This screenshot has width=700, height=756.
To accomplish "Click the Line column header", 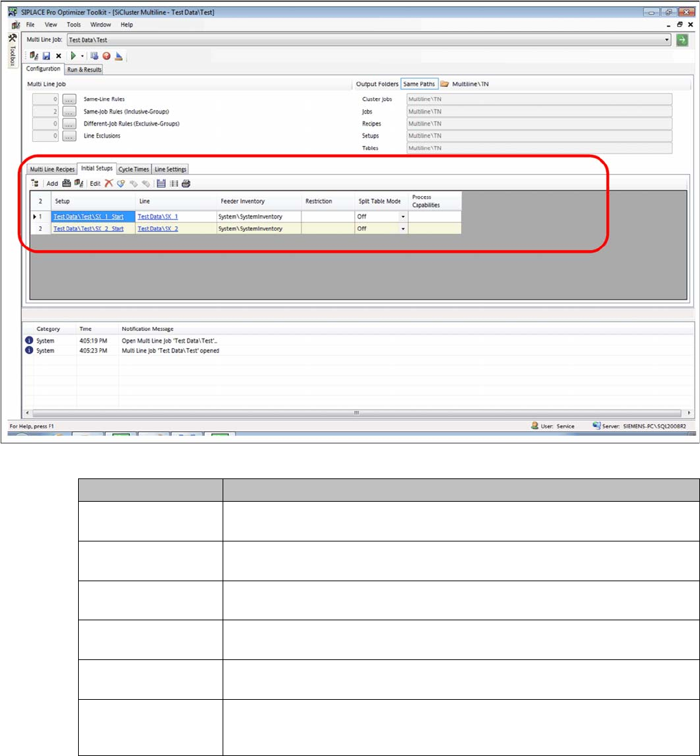I will coord(176,201).
